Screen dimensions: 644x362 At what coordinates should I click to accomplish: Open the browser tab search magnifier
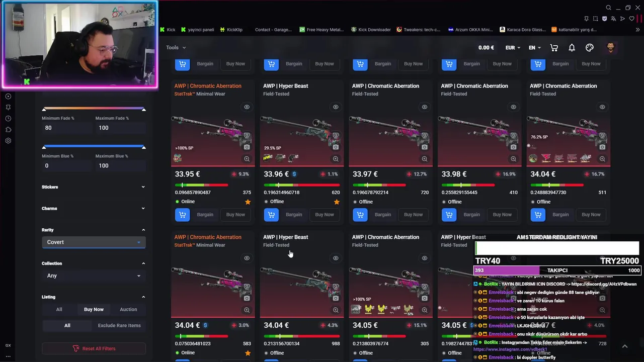click(608, 8)
